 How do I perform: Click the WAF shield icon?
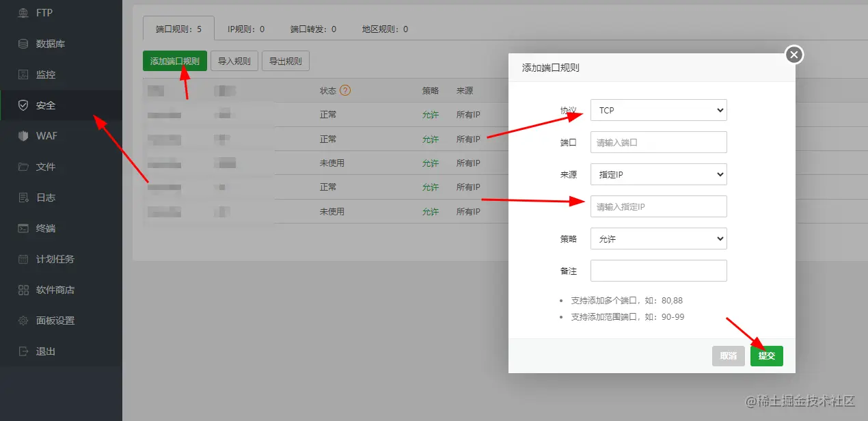point(23,136)
